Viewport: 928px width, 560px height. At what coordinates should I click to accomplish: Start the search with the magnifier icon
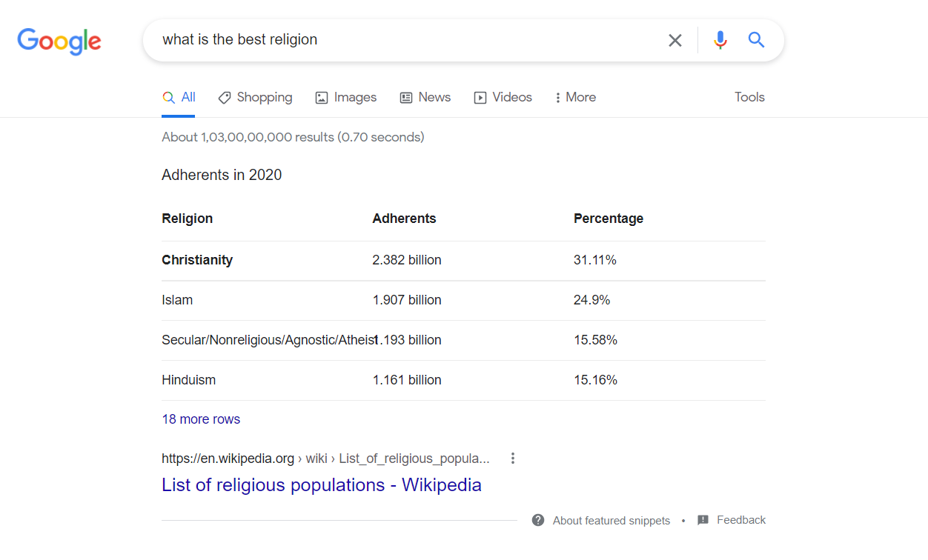[756, 40]
